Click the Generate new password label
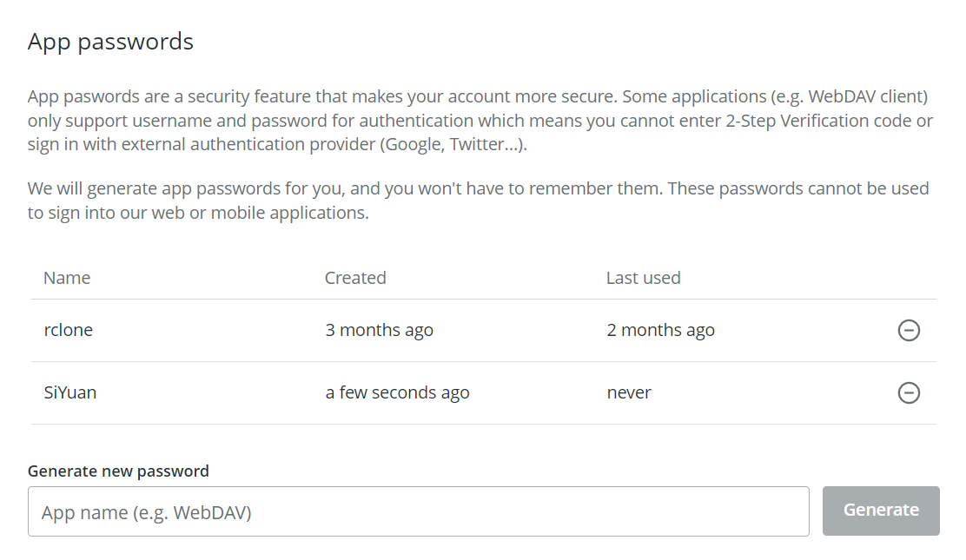 117,471
